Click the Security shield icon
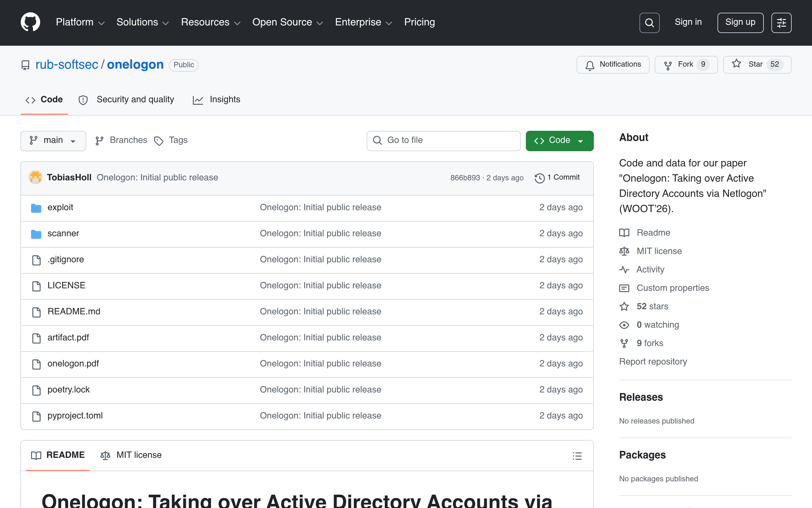The width and height of the screenshot is (812, 508). pos(83,100)
